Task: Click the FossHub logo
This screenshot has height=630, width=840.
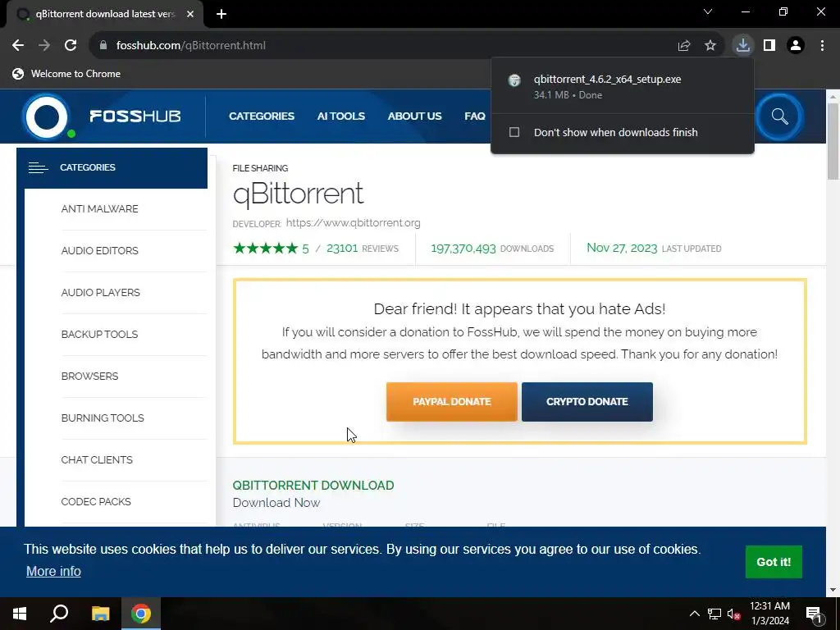Action: pyautogui.click(x=101, y=116)
